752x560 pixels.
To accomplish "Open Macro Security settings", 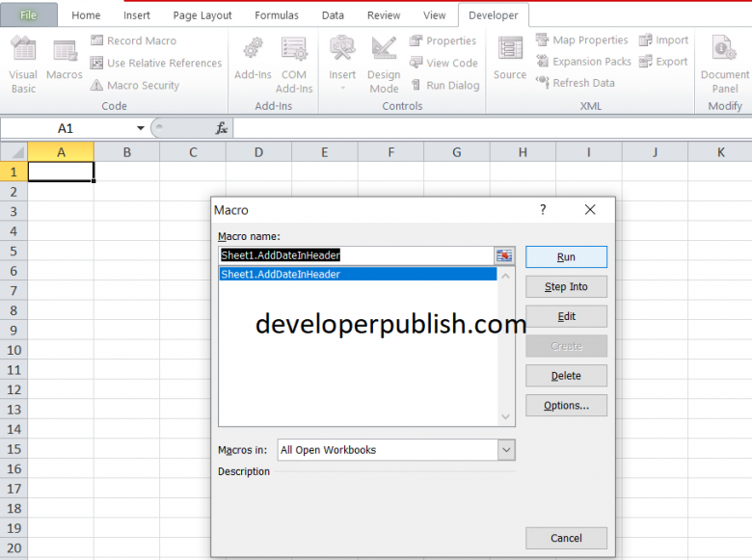I will pos(134,85).
